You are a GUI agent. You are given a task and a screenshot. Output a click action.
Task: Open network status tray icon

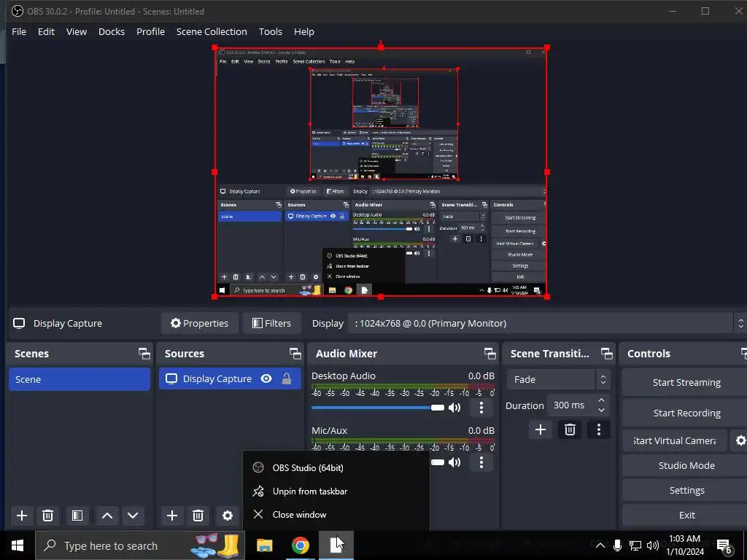pos(635,545)
